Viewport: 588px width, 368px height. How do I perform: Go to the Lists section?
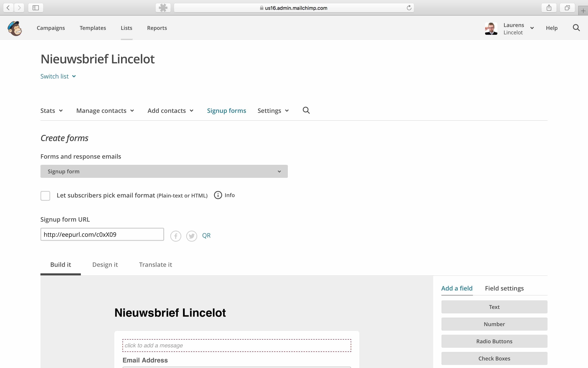click(127, 28)
